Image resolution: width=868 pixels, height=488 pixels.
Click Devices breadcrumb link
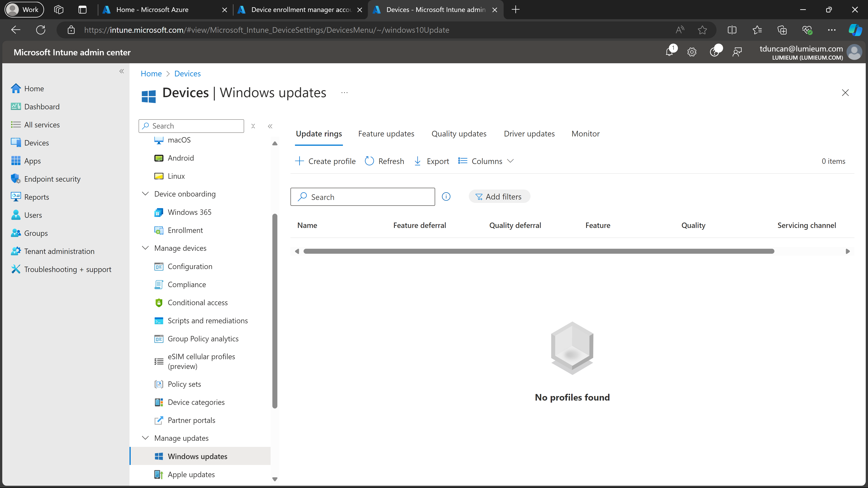click(187, 73)
